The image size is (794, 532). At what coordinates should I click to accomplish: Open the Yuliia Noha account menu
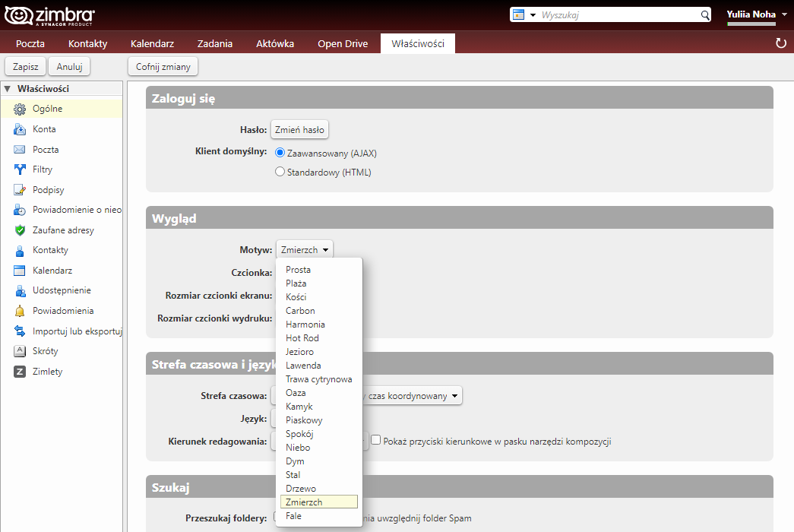(x=755, y=14)
